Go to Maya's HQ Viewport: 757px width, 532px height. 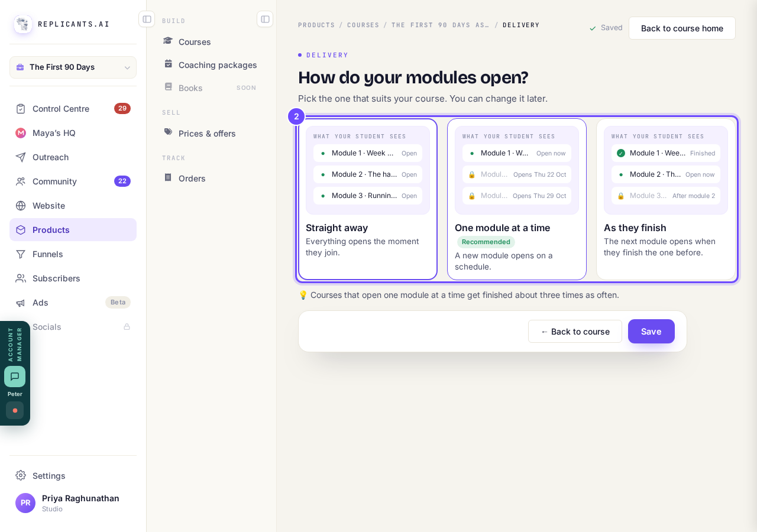[x=73, y=133]
